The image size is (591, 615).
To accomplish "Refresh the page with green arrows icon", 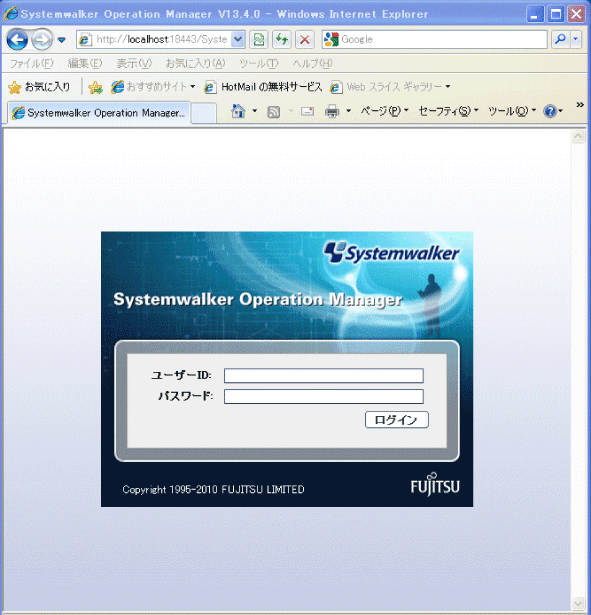I will point(282,40).
